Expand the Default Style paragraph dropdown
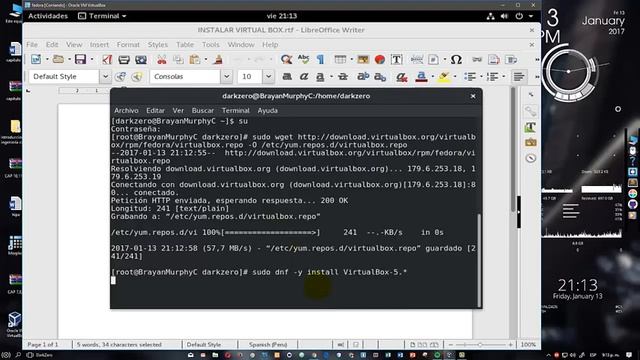This screenshot has height=360, width=640. pos(105,76)
